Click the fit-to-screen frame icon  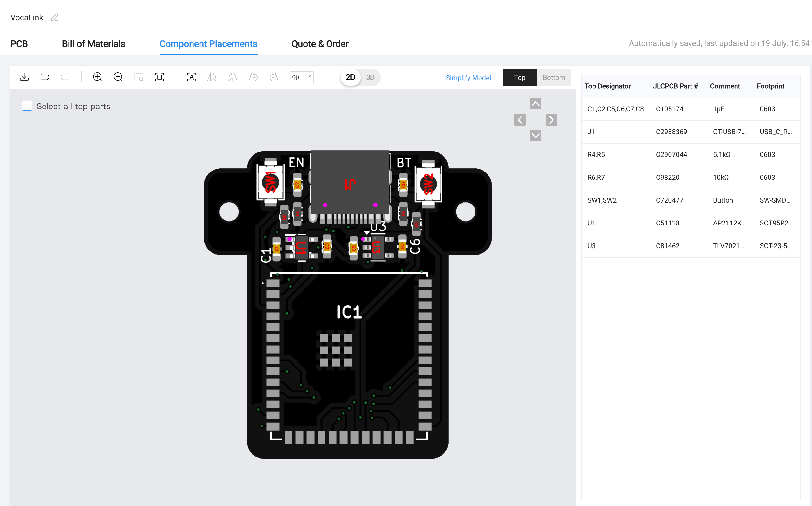159,77
